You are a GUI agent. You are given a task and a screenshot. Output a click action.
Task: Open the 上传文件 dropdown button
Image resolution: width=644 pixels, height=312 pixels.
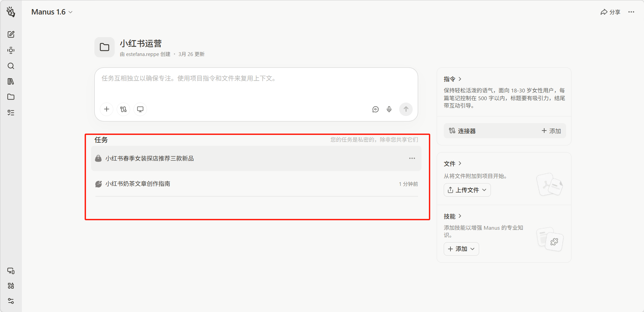click(x=467, y=190)
